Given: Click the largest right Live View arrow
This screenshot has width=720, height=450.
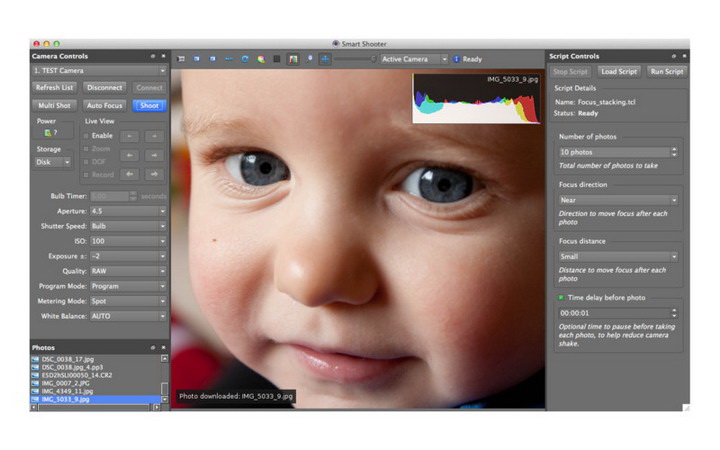Looking at the screenshot, I should [x=154, y=174].
